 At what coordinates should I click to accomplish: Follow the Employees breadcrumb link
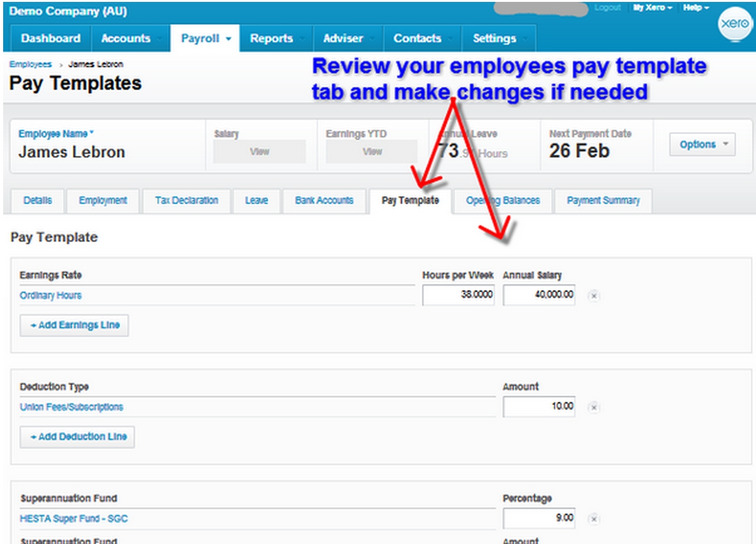(30, 64)
